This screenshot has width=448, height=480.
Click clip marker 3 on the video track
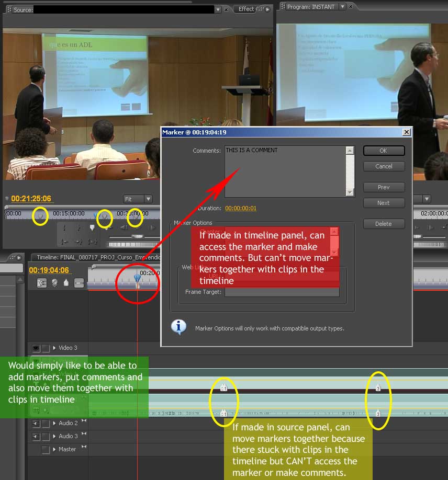coord(378,388)
